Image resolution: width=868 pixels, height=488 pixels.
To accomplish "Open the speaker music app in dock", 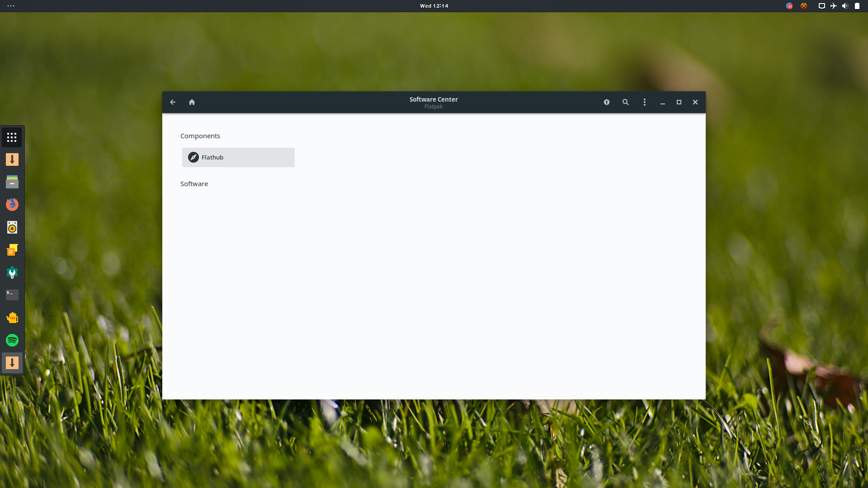I will 12,227.
